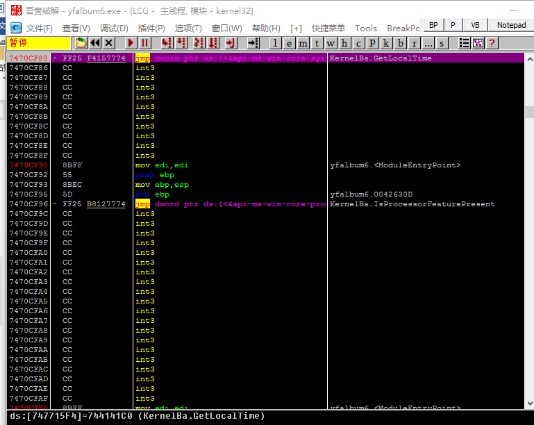534x425 pixels.
Task: Open the Log window via l button
Action: pos(275,43)
